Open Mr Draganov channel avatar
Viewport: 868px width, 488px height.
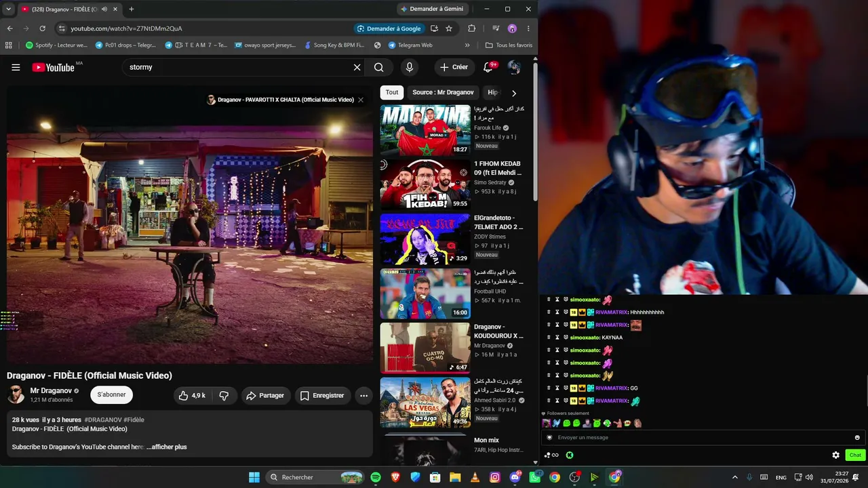[x=16, y=394]
